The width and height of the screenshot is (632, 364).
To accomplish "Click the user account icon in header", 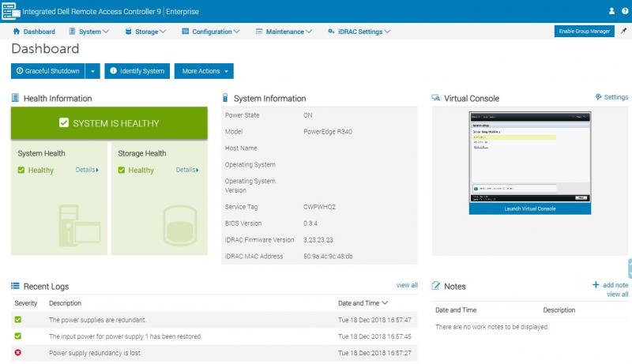I will 611,11.
